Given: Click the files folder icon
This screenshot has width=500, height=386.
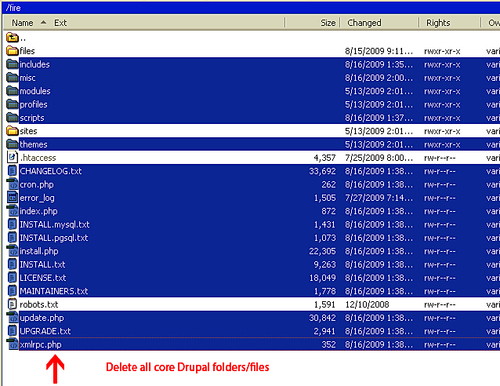Looking at the screenshot, I should coord(12,51).
